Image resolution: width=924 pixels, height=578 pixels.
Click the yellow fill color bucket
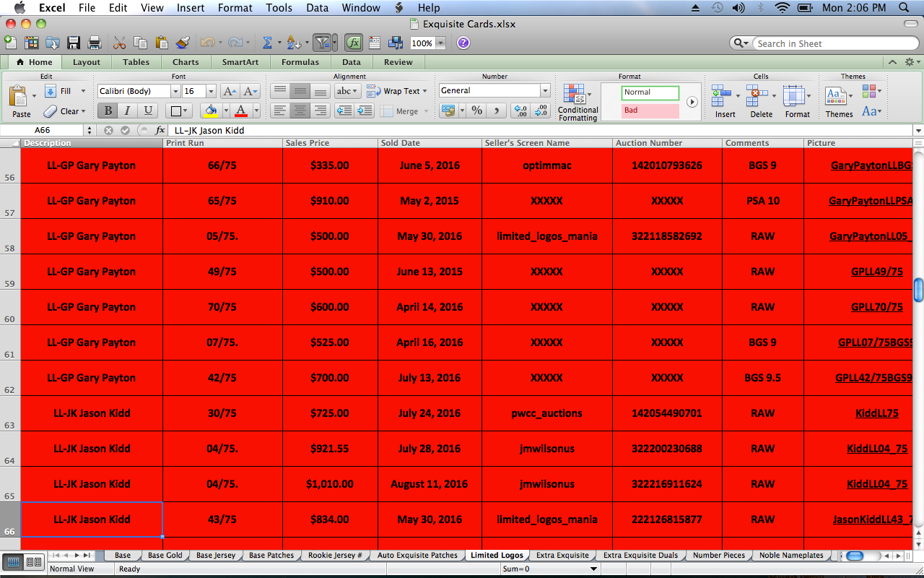tap(210, 111)
